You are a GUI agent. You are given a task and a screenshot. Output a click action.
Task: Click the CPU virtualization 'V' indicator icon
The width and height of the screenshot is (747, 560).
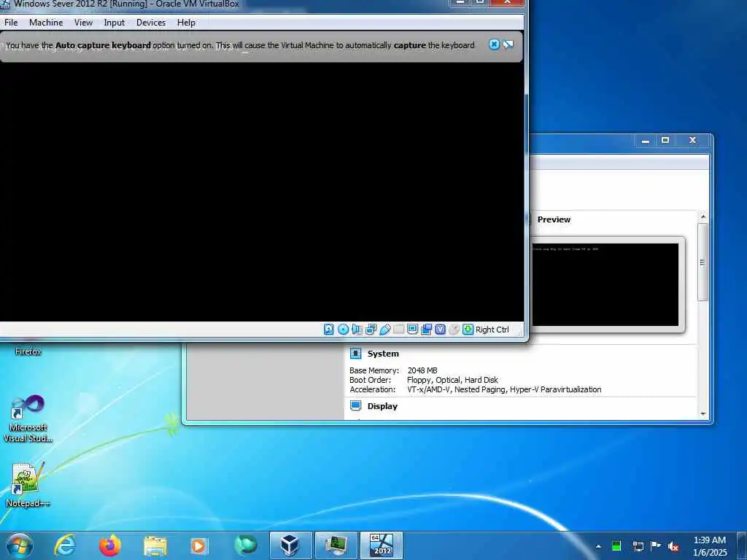pos(440,330)
